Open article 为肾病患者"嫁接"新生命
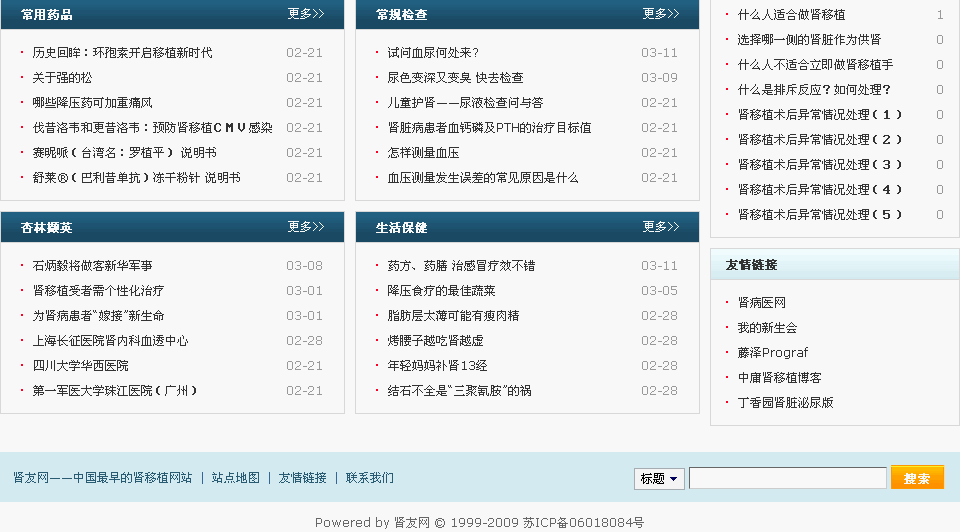Screen dimensions: 960x532 pos(98,316)
